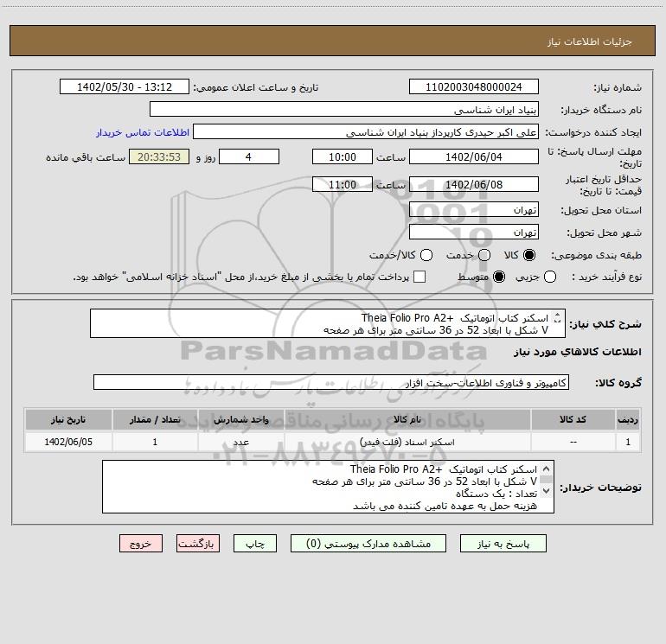Click the تعداد / مقدار column header

click(155, 419)
